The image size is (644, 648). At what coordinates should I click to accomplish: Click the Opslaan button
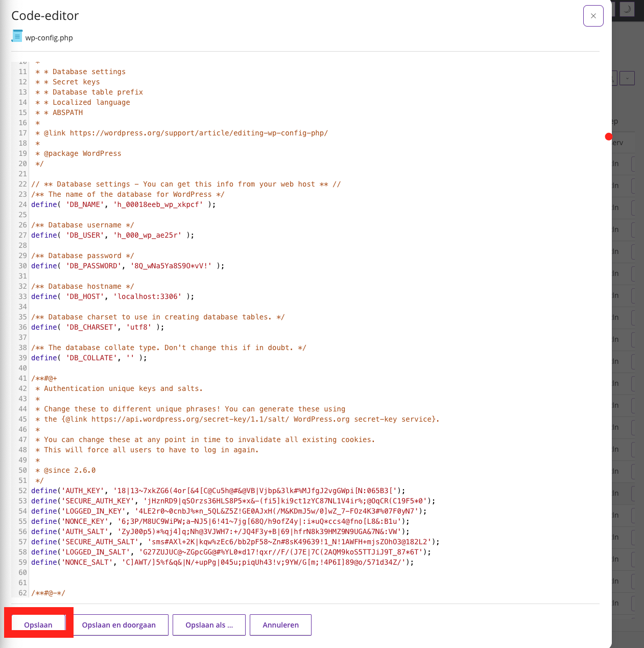(38, 624)
